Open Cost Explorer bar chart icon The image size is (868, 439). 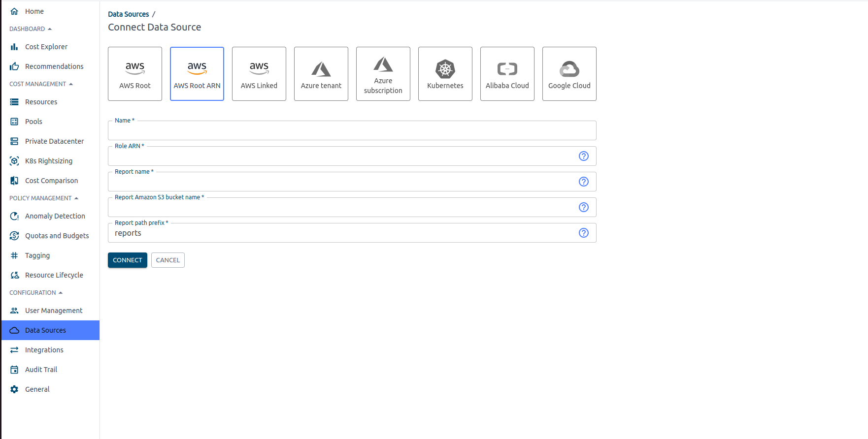tap(14, 47)
